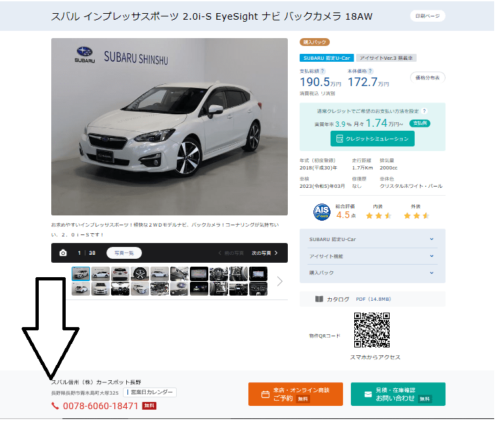Click the blue SUBARU 認定U-Car tag

coord(327,58)
